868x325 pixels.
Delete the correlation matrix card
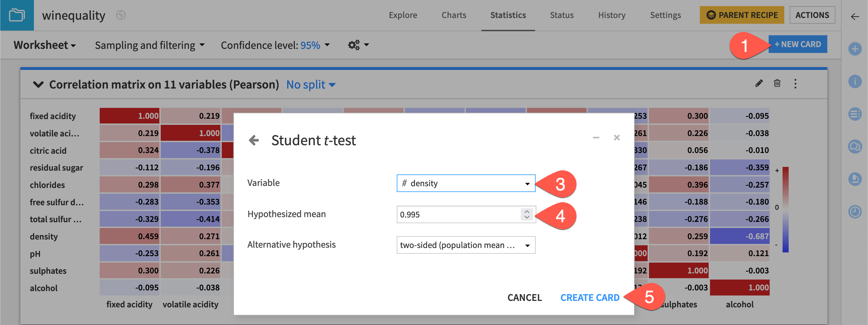(777, 83)
